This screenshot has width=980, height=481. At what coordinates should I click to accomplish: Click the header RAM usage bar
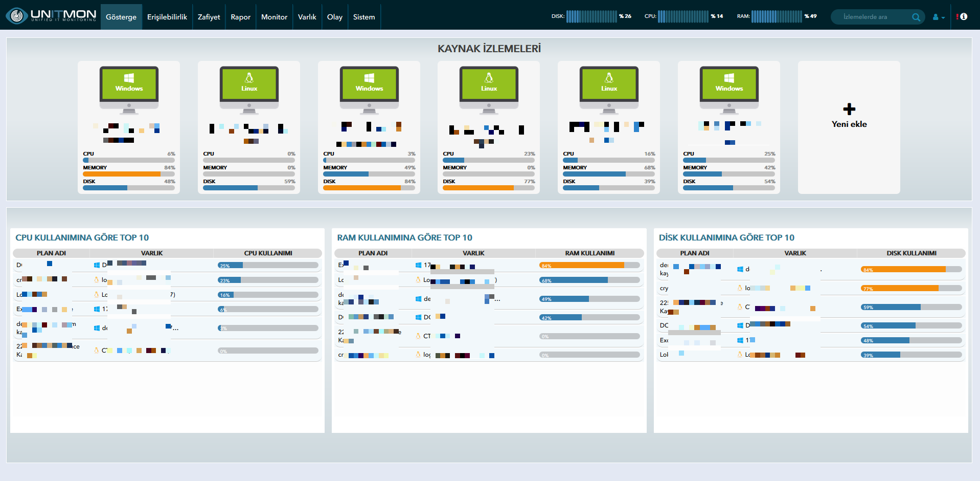tap(777, 16)
